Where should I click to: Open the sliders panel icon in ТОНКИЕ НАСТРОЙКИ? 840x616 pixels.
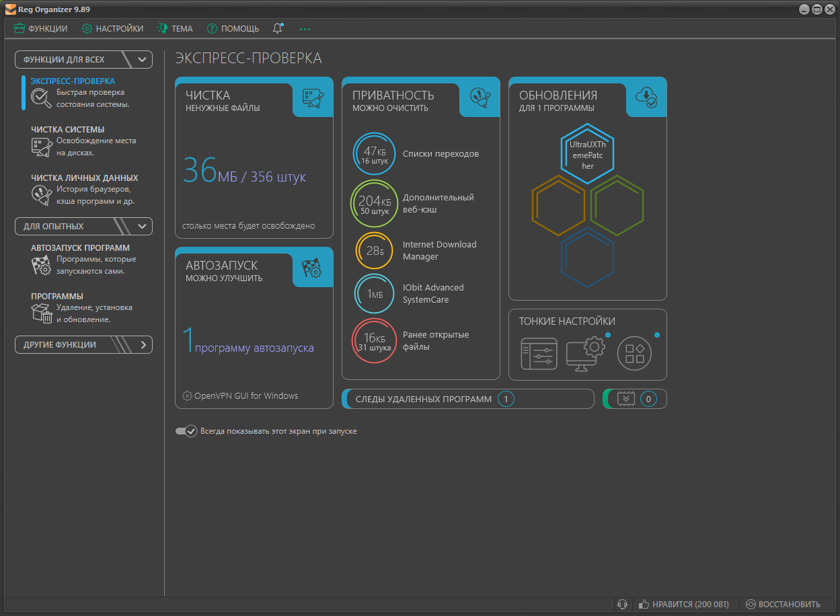coord(539,354)
